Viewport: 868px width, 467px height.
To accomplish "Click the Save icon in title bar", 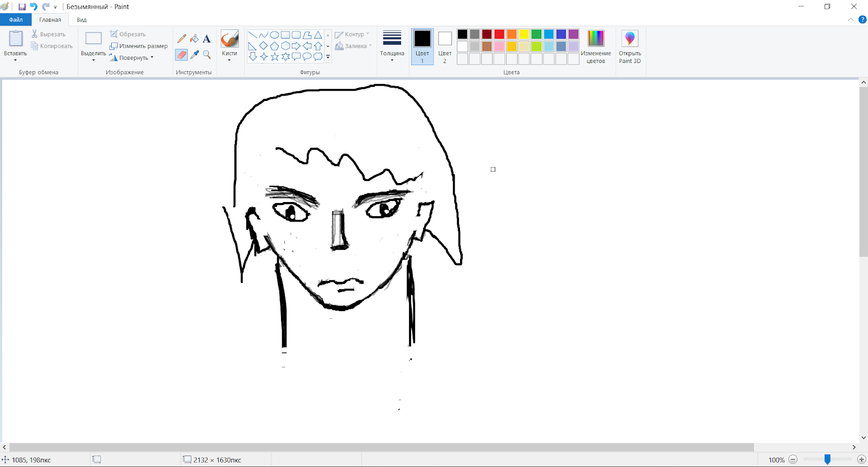I will (x=22, y=7).
